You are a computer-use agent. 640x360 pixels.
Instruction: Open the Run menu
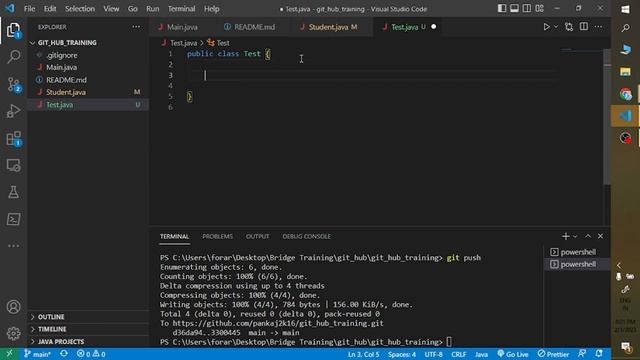pos(153,9)
